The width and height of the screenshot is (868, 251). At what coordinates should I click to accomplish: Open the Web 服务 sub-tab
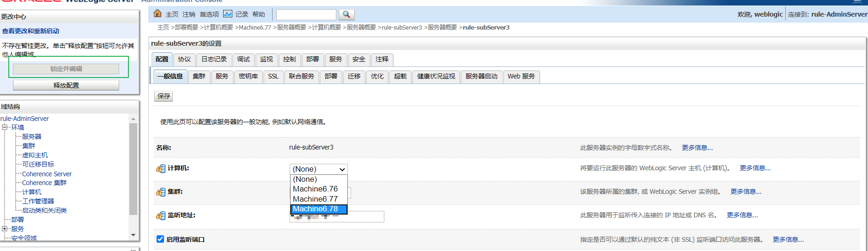click(x=522, y=76)
